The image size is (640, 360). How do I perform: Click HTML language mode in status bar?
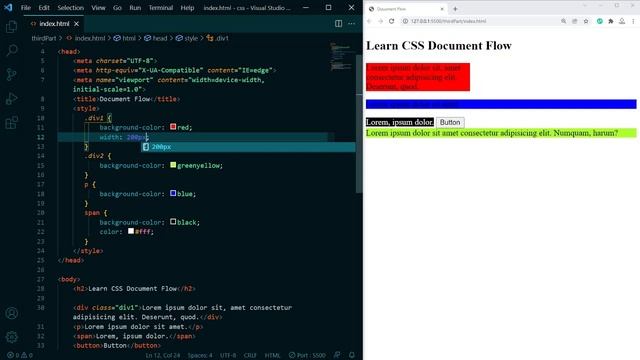(x=272, y=355)
